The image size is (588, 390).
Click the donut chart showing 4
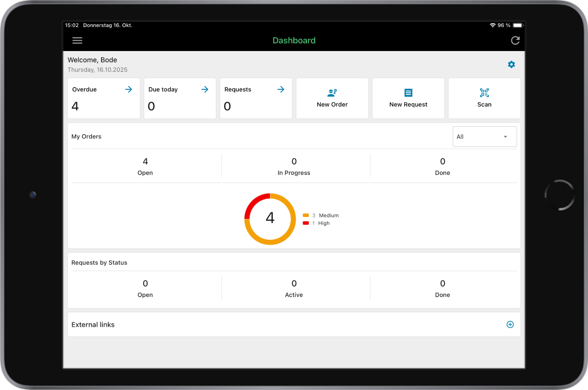point(270,219)
